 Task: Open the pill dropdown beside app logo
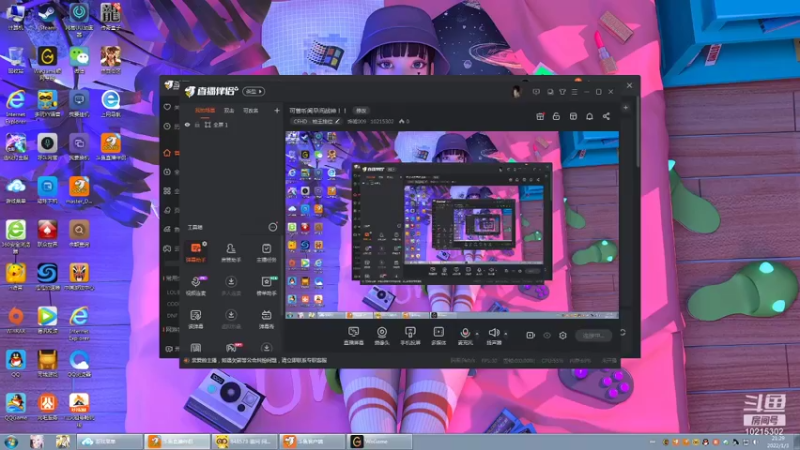pos(254,91)
